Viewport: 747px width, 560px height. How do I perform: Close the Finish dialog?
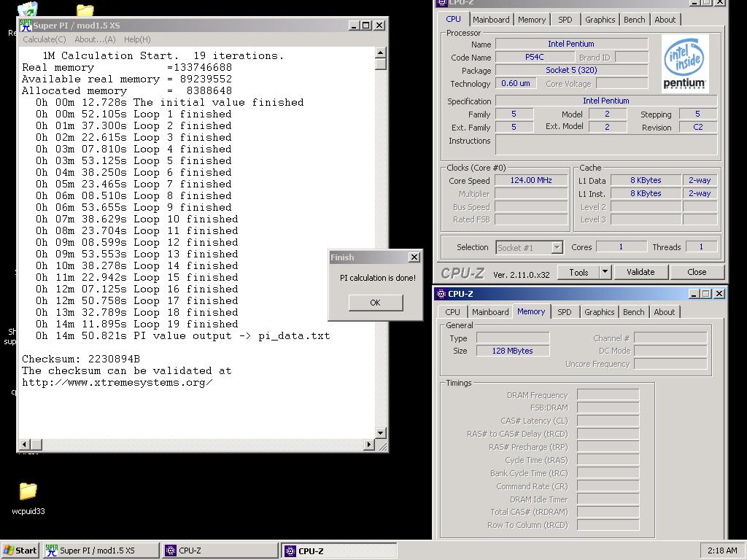(x=414, y=257)
